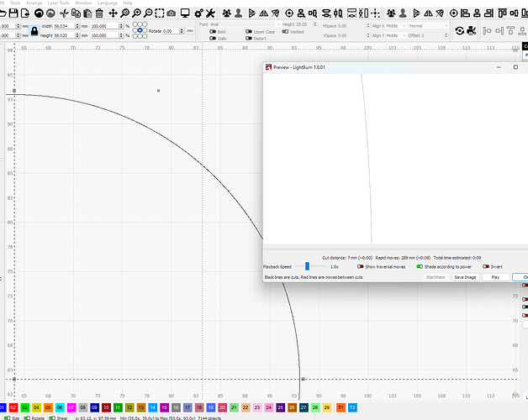
Task: Open the Language menu
Action: pos(108,3)
